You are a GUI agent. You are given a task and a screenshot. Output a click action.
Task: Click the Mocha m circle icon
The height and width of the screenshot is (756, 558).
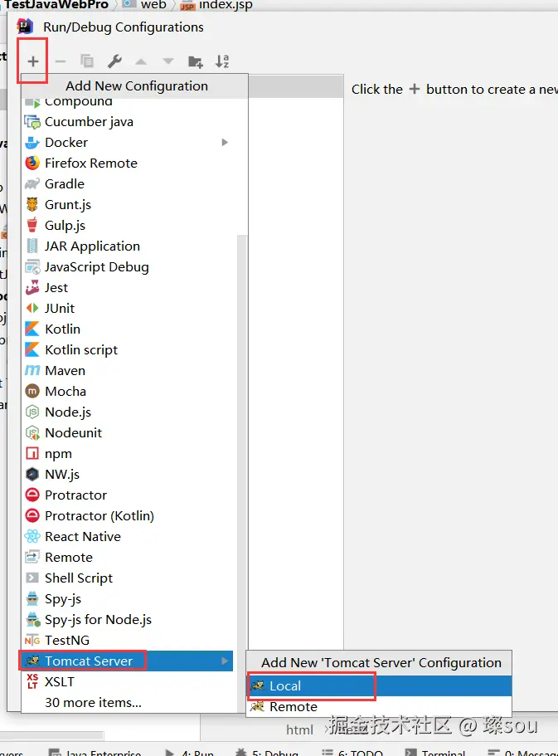[32, 391]
